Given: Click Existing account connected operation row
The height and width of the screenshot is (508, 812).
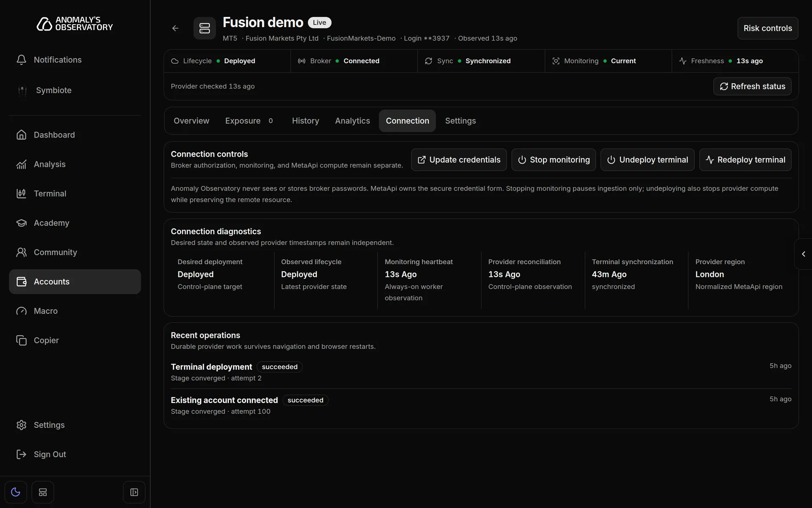Looking at the screenshot, I should [481, 406].
